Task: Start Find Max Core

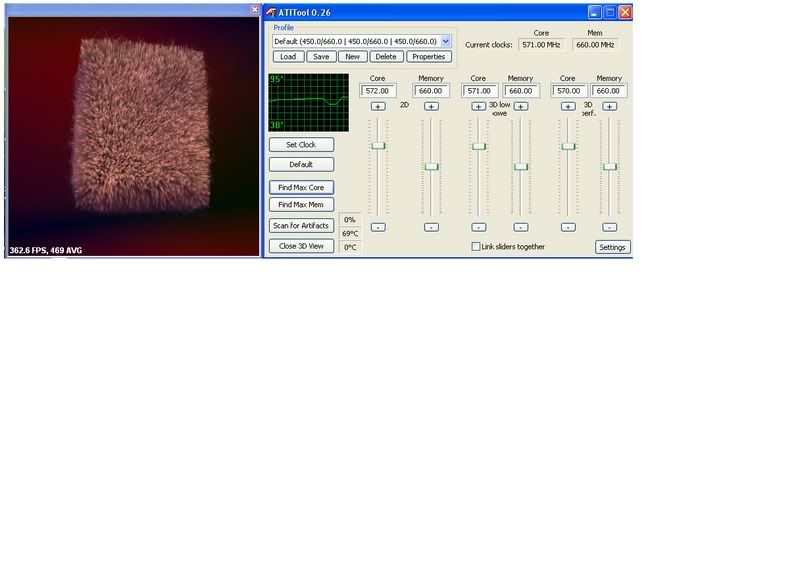Action: coord(301,187)
